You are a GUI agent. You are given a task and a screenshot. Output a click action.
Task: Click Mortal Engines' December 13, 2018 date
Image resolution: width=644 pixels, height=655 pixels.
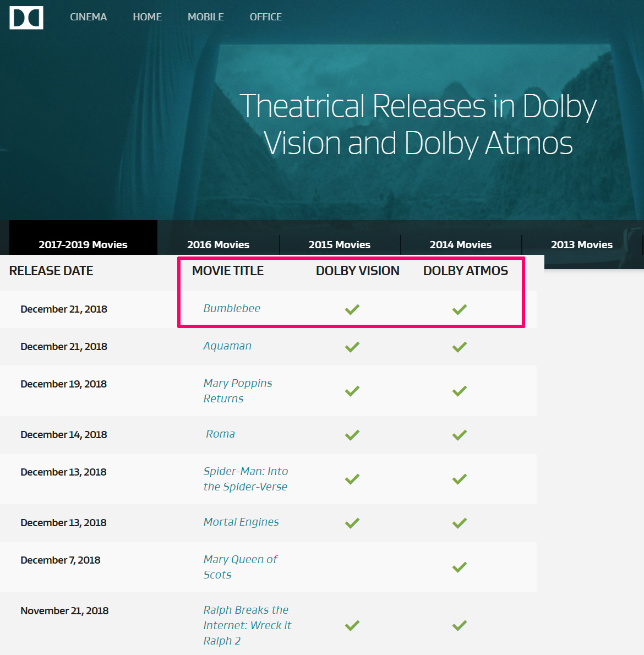(63, 522)
